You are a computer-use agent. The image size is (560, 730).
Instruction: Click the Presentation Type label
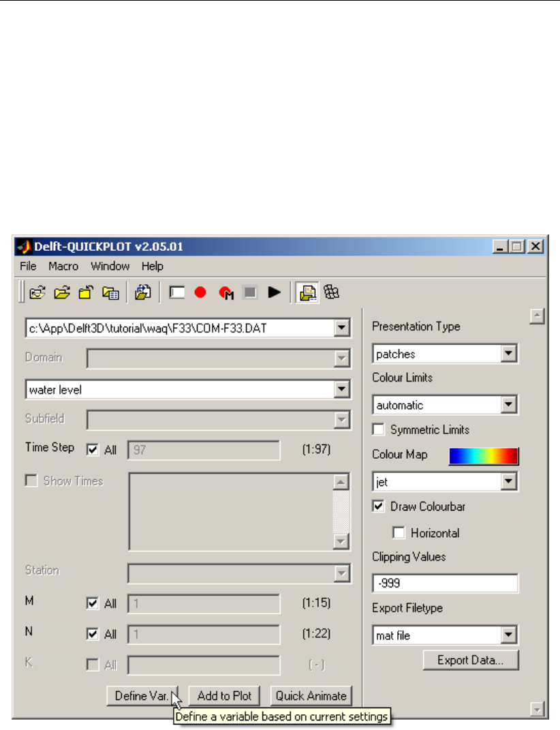tap(416, 326)
